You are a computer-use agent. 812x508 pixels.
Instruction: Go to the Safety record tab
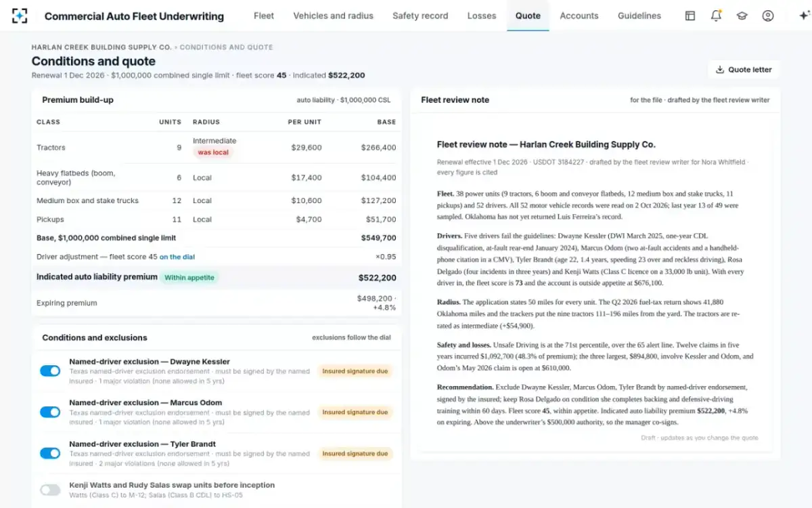[x=420, y=16]
